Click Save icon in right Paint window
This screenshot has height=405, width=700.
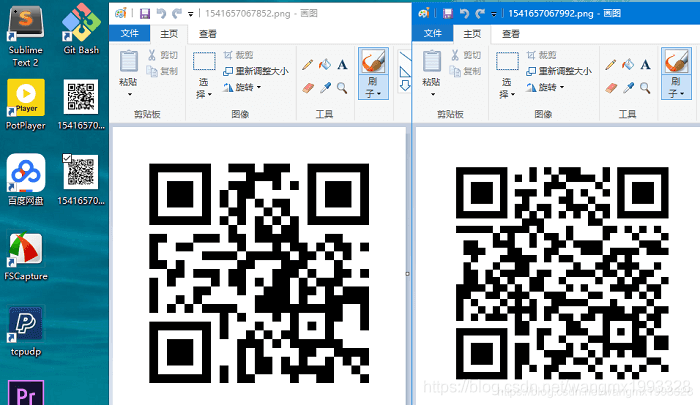pos(447,14)
